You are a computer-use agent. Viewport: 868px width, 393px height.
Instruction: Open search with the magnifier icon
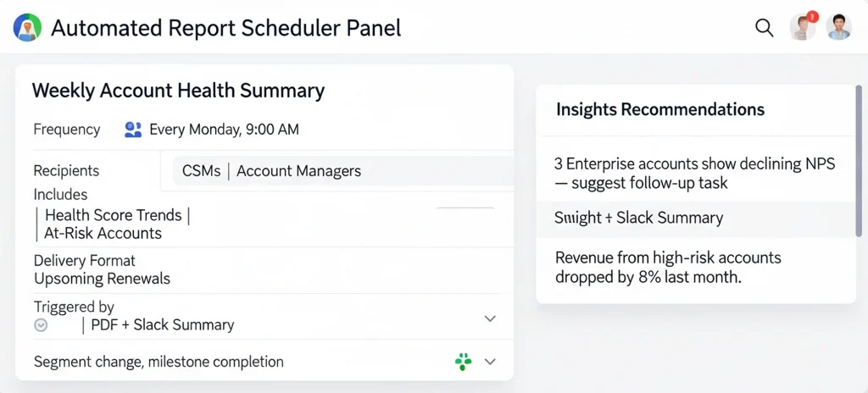tap(764, 28)
